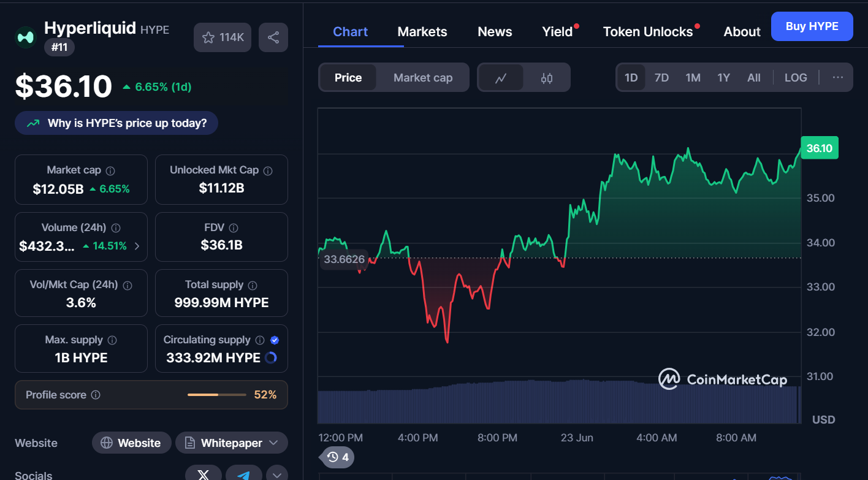Screen dimensions: 868x480
Task: Open the Markets tab
Action: click(422, 32)
